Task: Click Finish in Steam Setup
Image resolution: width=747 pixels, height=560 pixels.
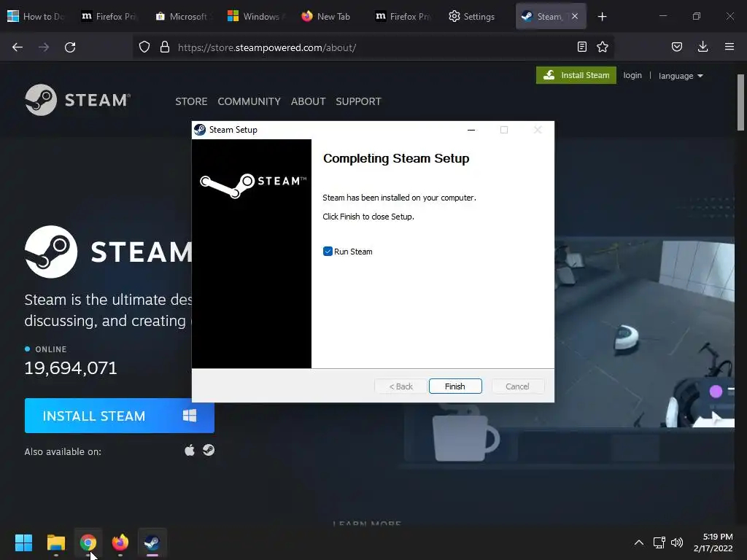Action: click(455, 386)
